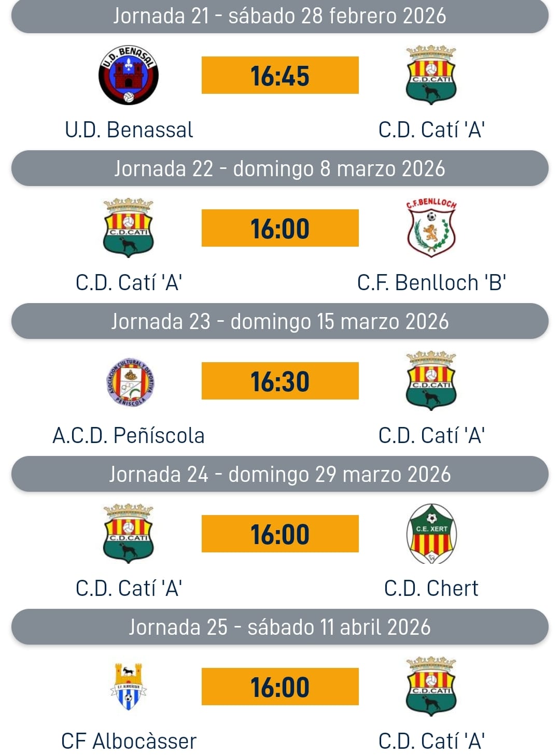Open Jornada 21 header sábado 28 febrero

tap(280, 16)
